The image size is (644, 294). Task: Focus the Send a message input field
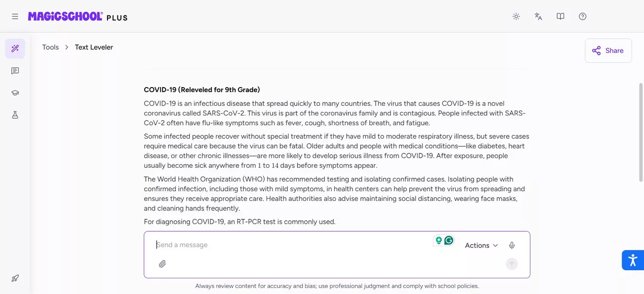292,245
